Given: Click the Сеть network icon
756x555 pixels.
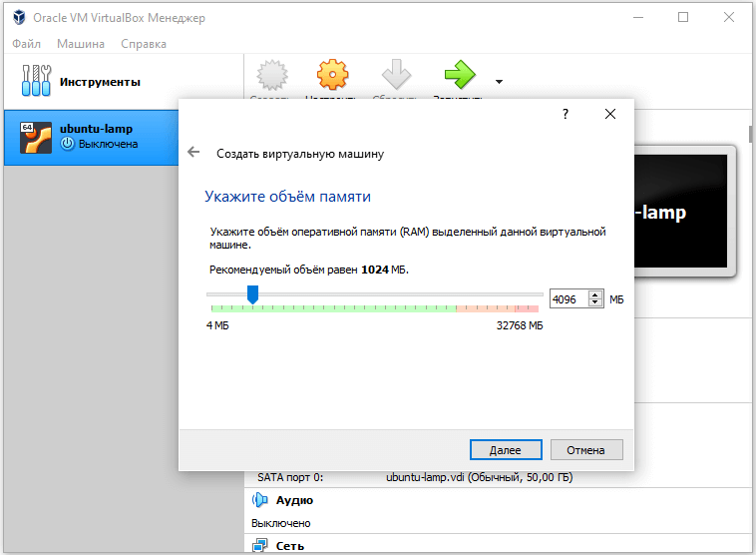Looking at the screenshot, I should [260, 546].
